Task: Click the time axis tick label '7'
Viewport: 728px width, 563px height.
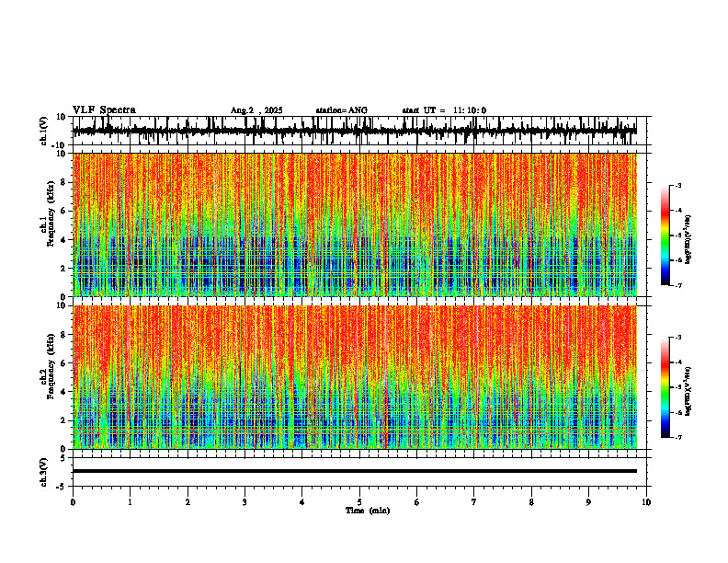Action: (474, 502)
